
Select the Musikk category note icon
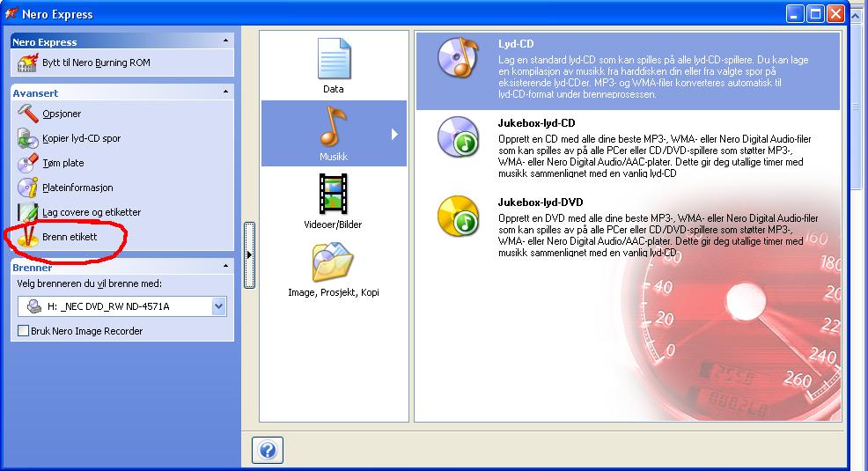coord(334,125)
